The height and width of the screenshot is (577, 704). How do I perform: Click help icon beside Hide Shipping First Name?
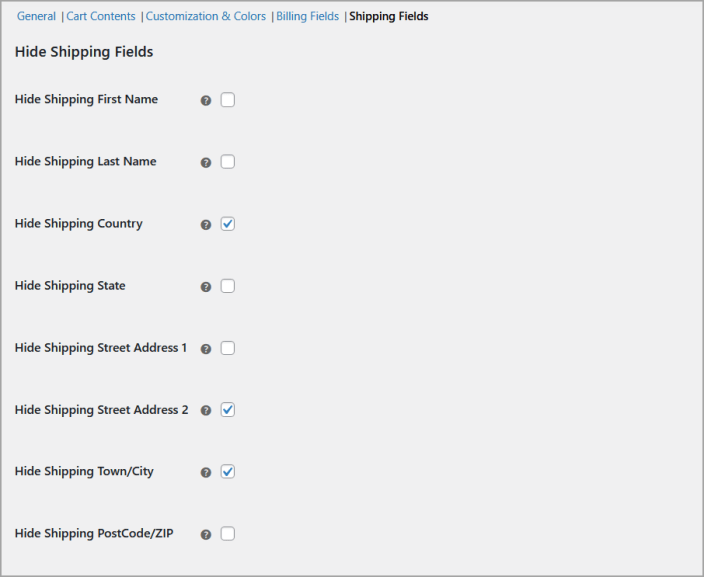206,101
